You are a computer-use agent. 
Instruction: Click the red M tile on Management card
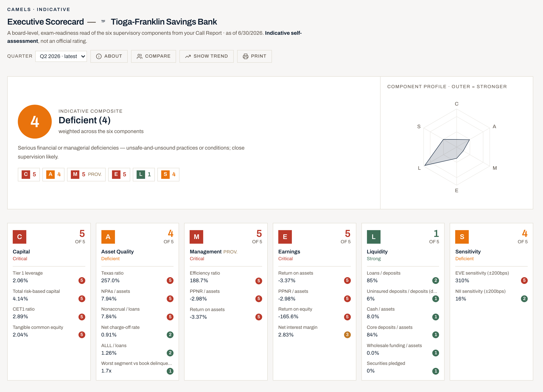pos(196,237)
